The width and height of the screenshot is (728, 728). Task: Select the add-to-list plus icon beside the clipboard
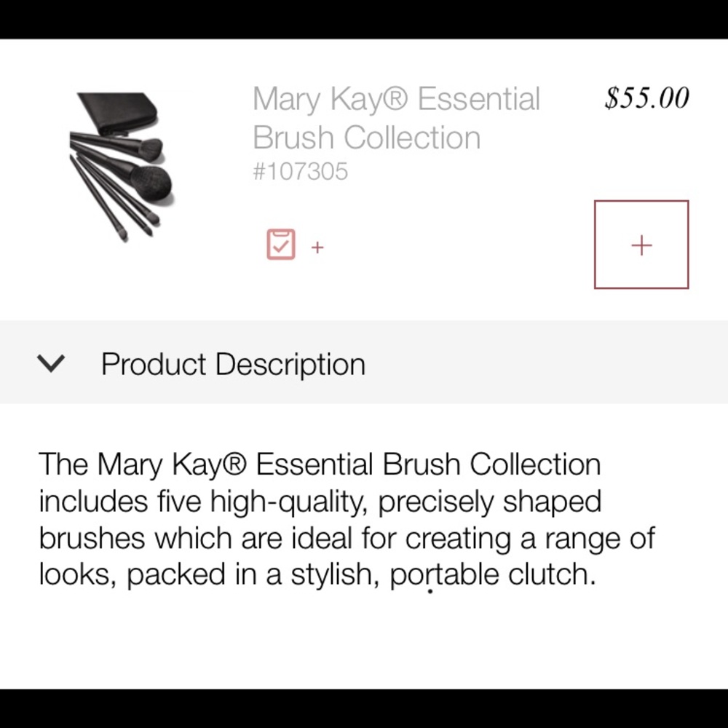point(317,248)
